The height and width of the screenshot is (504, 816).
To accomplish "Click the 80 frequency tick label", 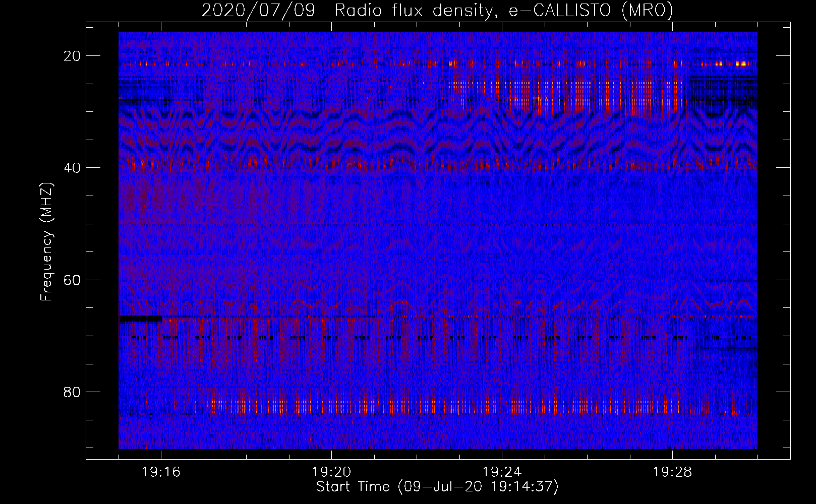I will point(73,392).
